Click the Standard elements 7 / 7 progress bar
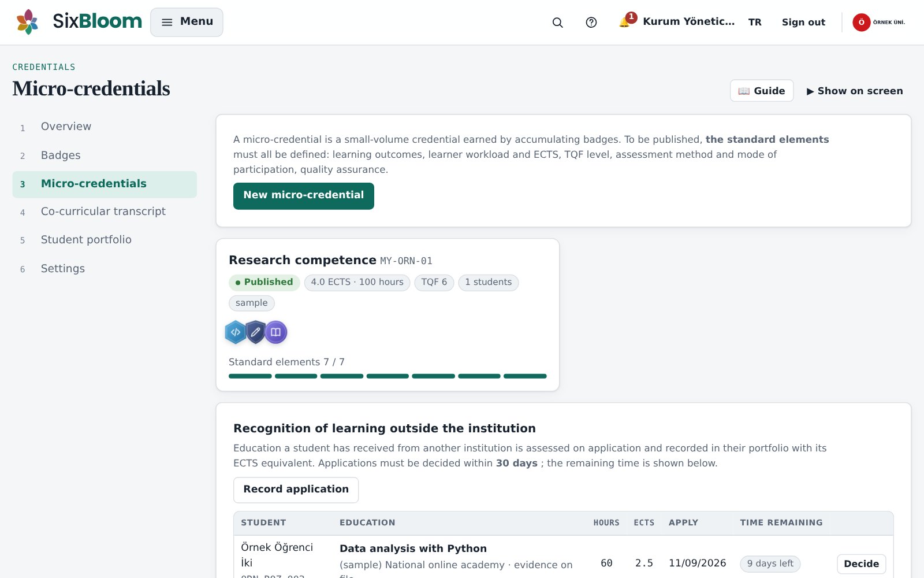924x578 pixels. point(388,376)
